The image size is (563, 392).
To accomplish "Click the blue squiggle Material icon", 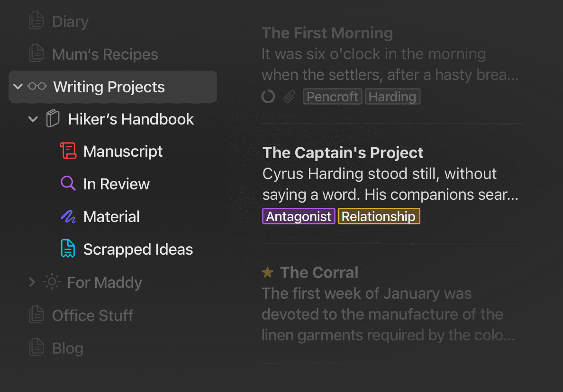I will click(68, 217).
